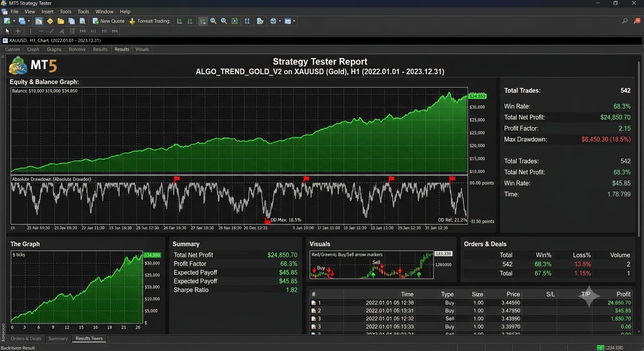The height and width of the screenshot is (351, 644).
Task: Click the New Quote button
Action: coord(108,21)
